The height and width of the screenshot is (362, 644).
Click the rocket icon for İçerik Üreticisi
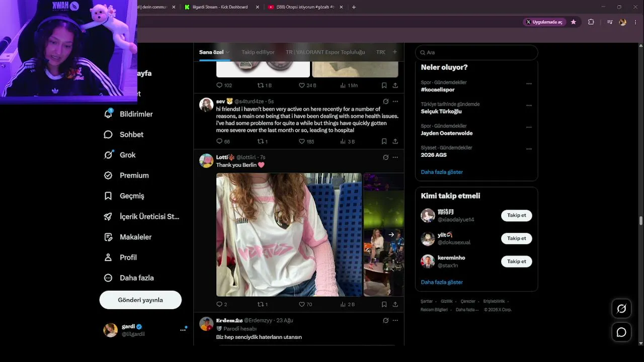108,217
